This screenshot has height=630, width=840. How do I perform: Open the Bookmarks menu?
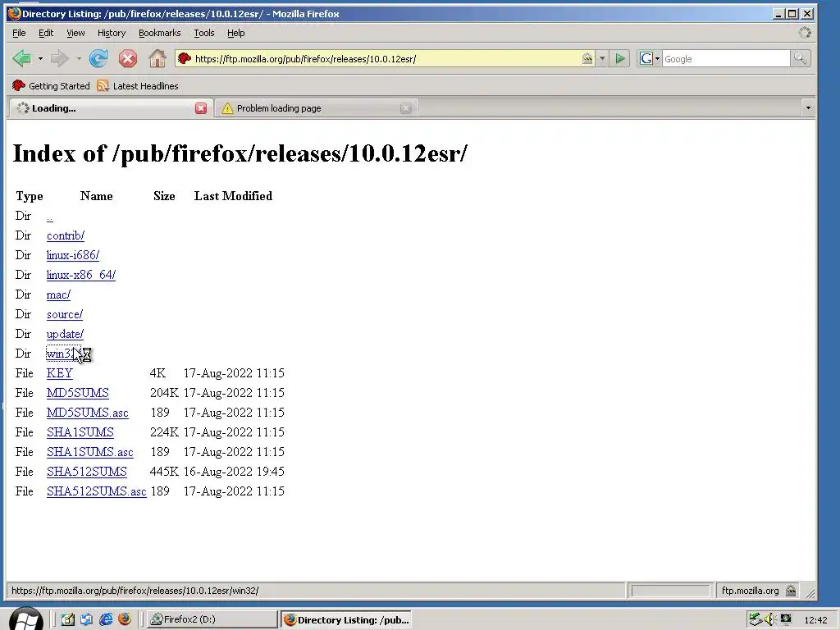click(x=160, y=33)
